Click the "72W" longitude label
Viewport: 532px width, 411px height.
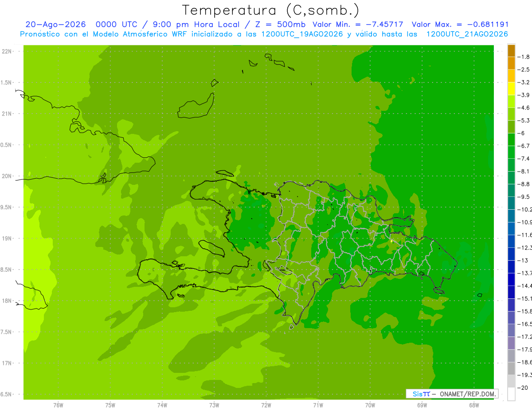click(266, 405)
